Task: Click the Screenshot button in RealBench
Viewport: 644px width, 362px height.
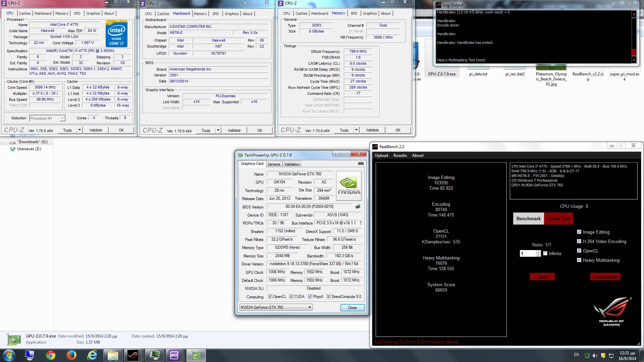Action: pos(605,277)
